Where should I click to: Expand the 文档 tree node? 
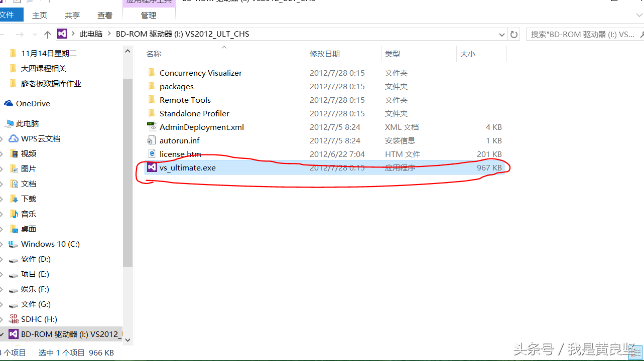point(2,184)
